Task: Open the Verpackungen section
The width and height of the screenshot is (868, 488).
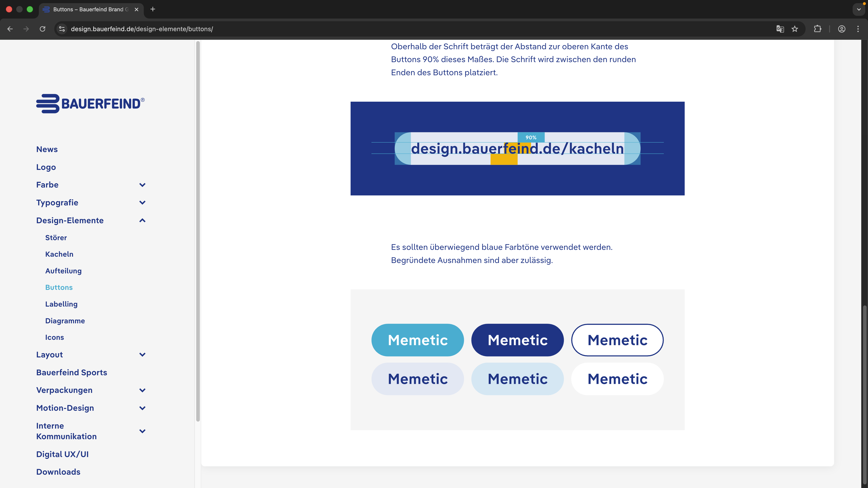Action: (64, 390)
